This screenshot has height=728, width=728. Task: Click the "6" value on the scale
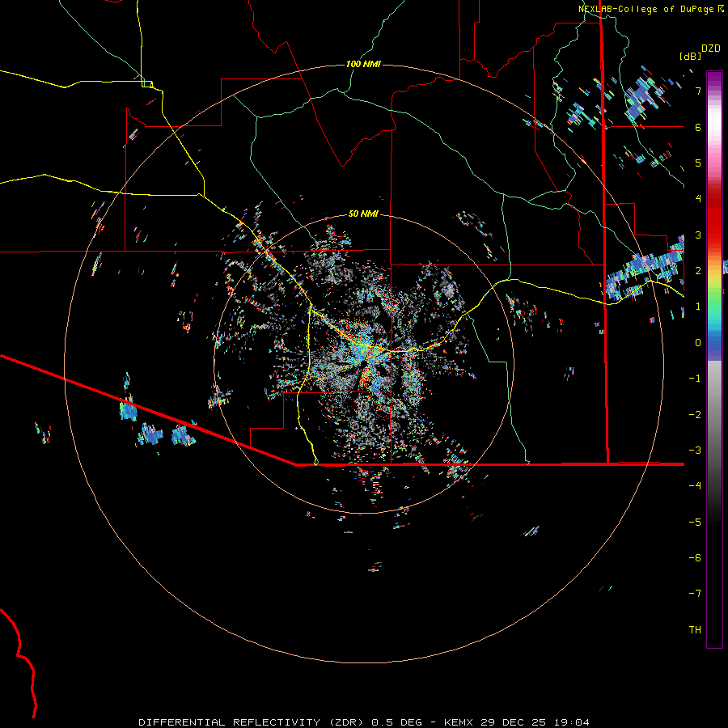[x=698, y=127]
